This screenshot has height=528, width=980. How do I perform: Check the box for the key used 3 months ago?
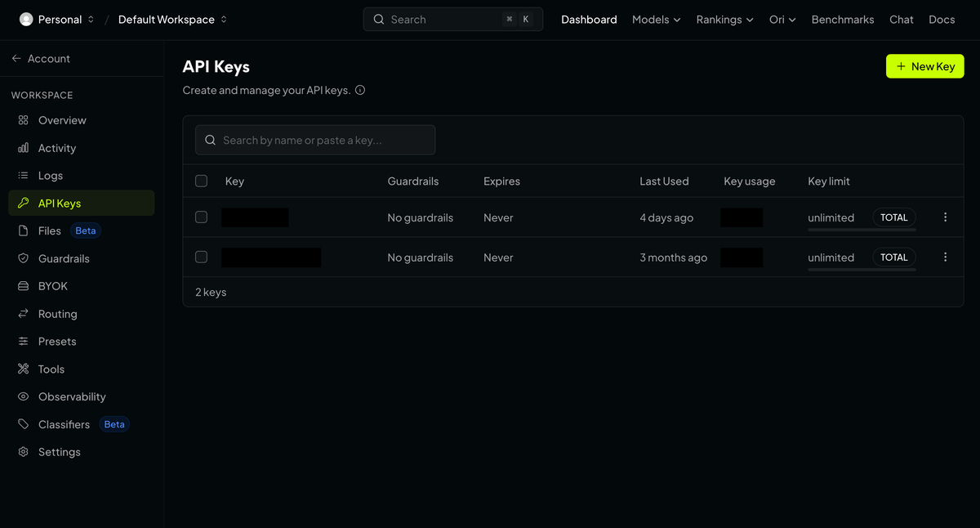coord(202,257)
